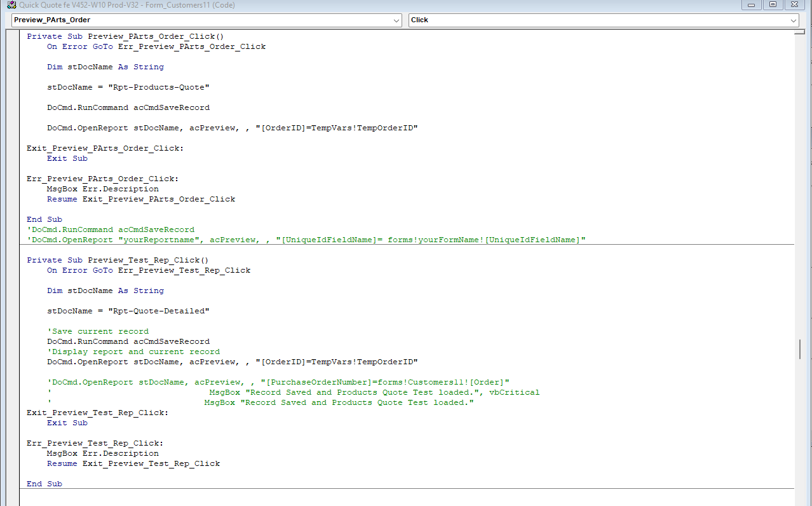Minimize the Form_Customers11 code window

752,4
